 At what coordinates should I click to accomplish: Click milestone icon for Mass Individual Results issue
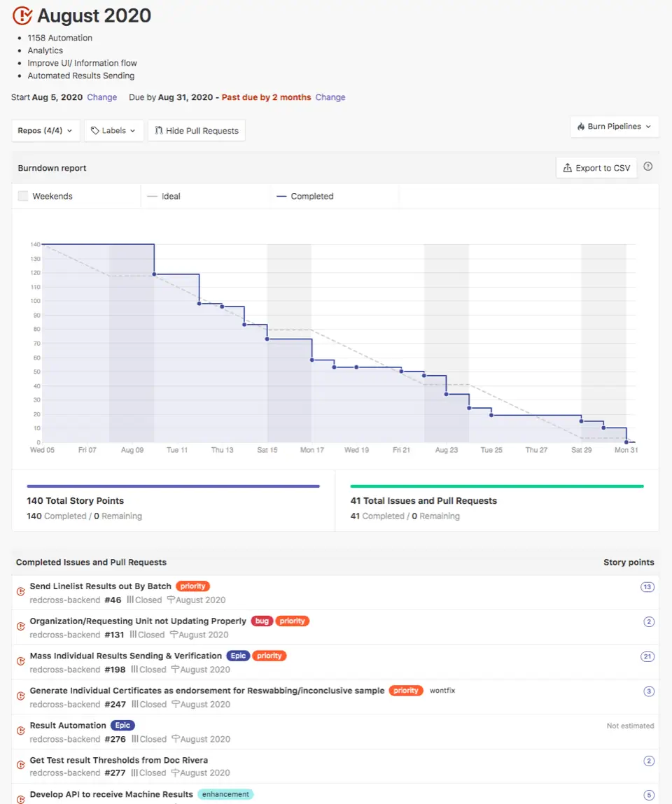tap(21, 661)
